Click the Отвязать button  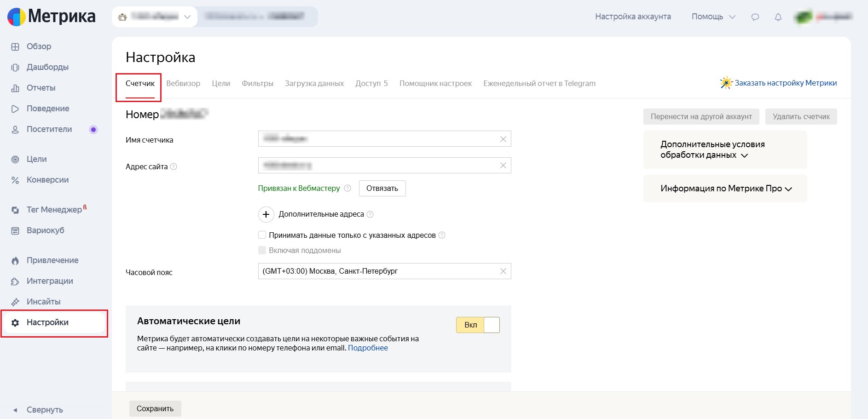[382, 188]
